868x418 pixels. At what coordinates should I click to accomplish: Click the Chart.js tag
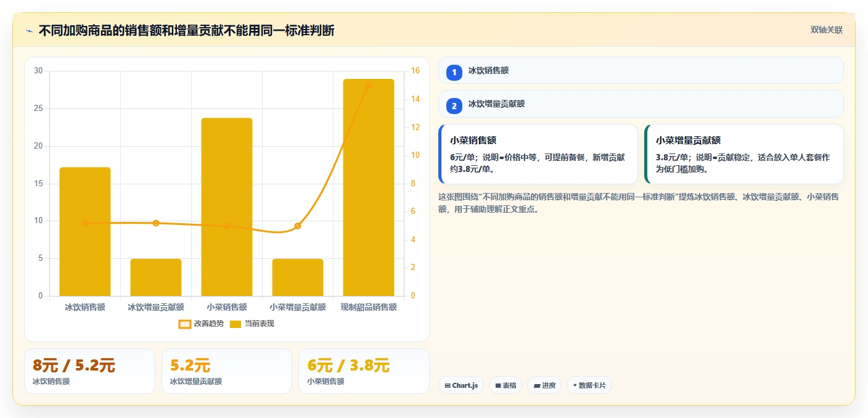461,385
